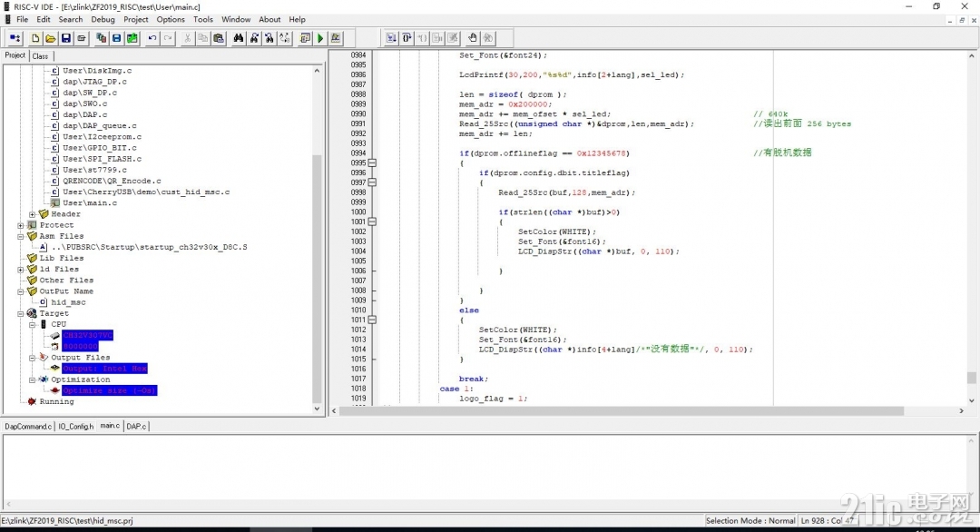Select QRENCODE\QR_Encode.c file
Image resolution: width=980 pixels, height=532 pixels.
tap(112, 182)
